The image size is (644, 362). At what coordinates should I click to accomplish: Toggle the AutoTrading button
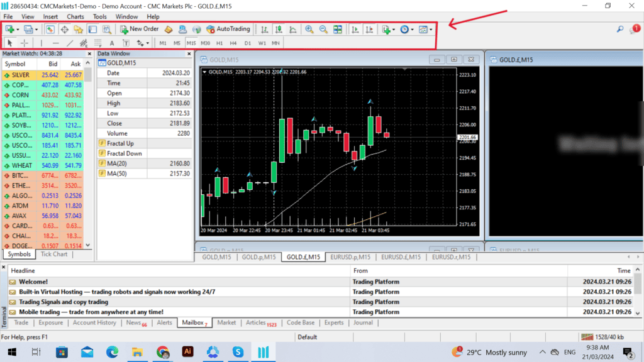[228, 29]
